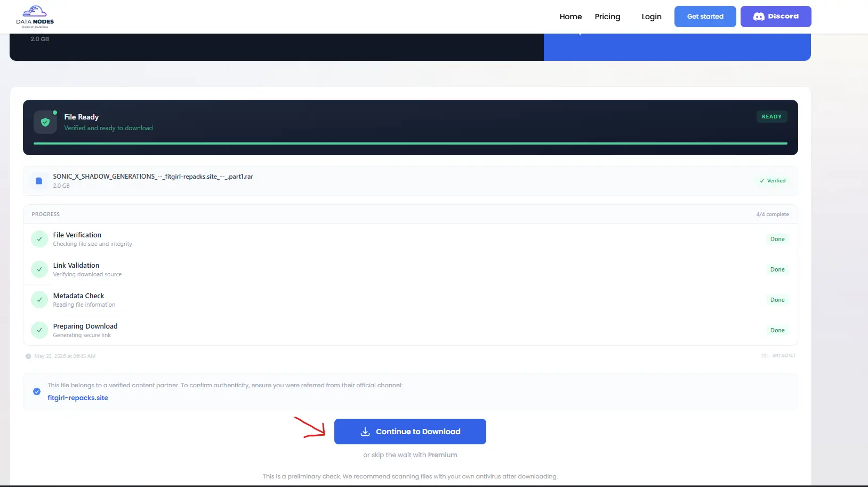Click the 2.0 GB label in dark banner

pyautogui.click(x=40, y=39)
